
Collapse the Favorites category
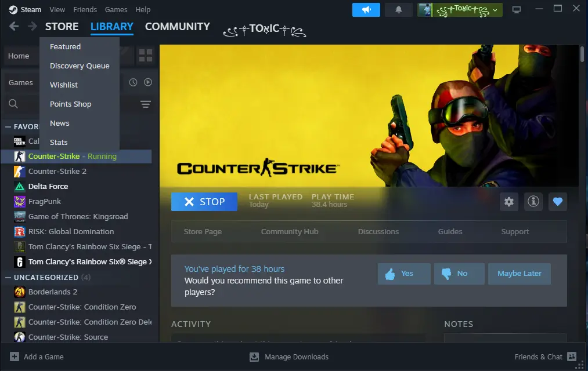pyautogui.click(x=8, y=127)
